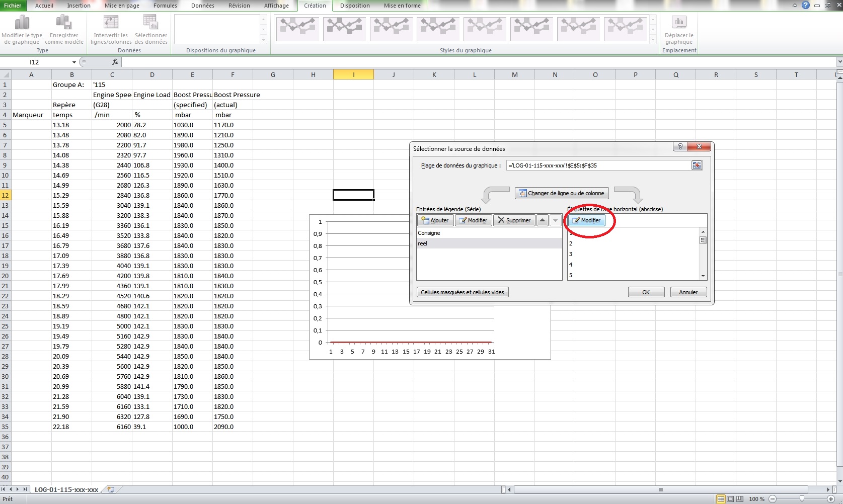This screenshot has height=504, width=843.
Task: Switch to the Données ribbon tab
Action: point(202,6)
